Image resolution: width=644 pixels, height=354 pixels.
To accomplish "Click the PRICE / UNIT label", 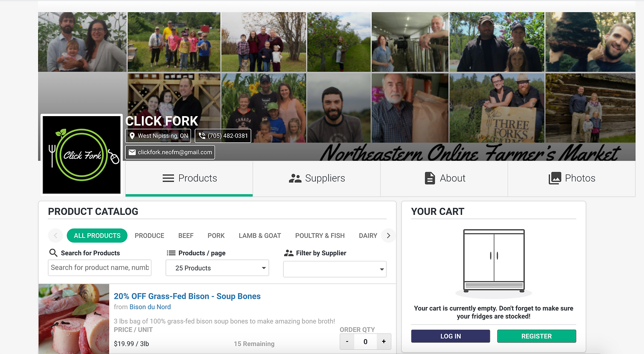I will [x=133, y=330].
